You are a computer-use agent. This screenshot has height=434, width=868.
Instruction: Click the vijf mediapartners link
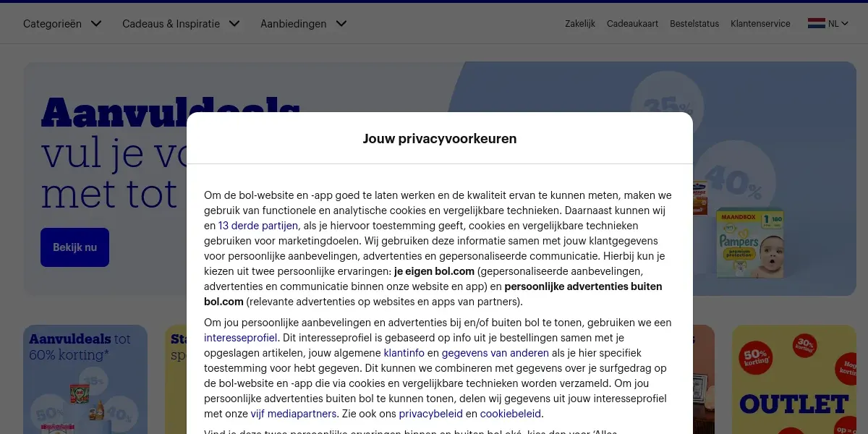click(x=293, y=414)
